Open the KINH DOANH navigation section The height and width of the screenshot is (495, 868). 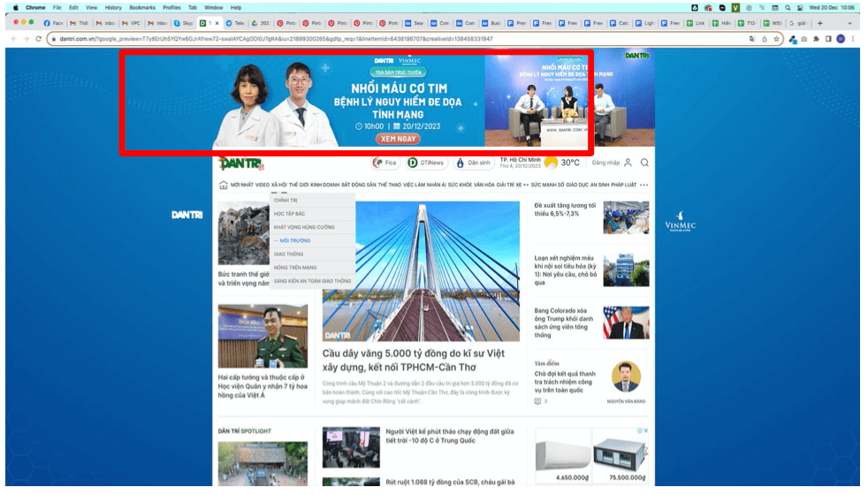pos(325,185)
